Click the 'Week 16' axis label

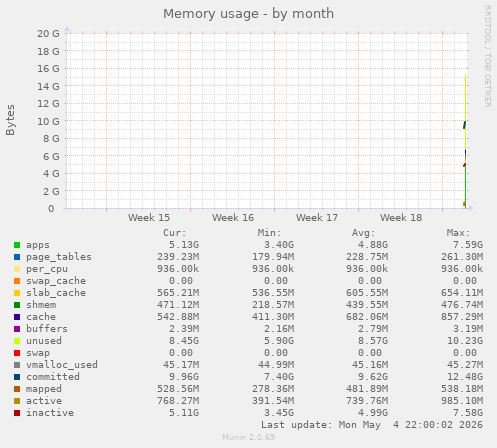[233, 218]
